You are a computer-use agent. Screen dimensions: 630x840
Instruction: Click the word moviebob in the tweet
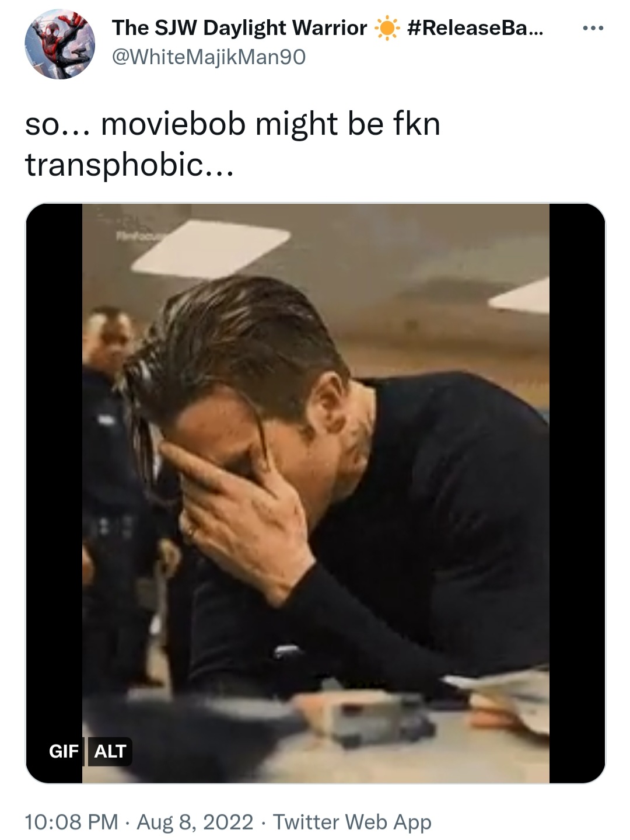pyautogui.click(x=172, y=124)
